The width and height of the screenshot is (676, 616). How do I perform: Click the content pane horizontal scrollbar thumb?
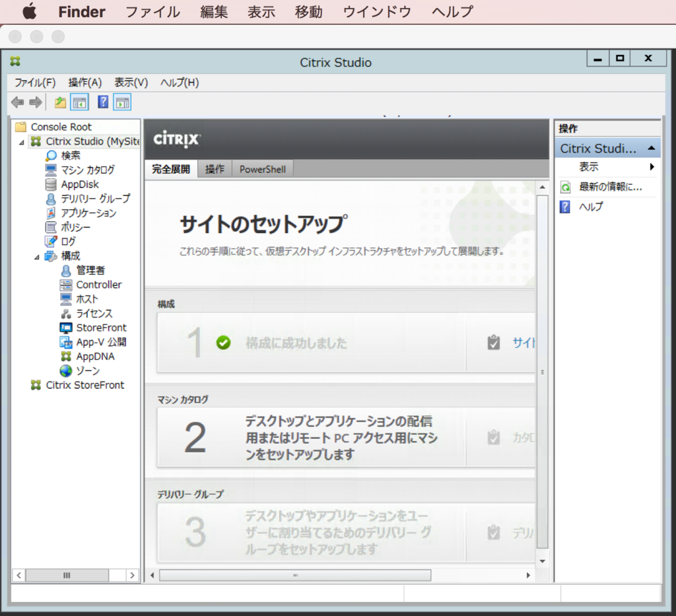click(295, 575)
